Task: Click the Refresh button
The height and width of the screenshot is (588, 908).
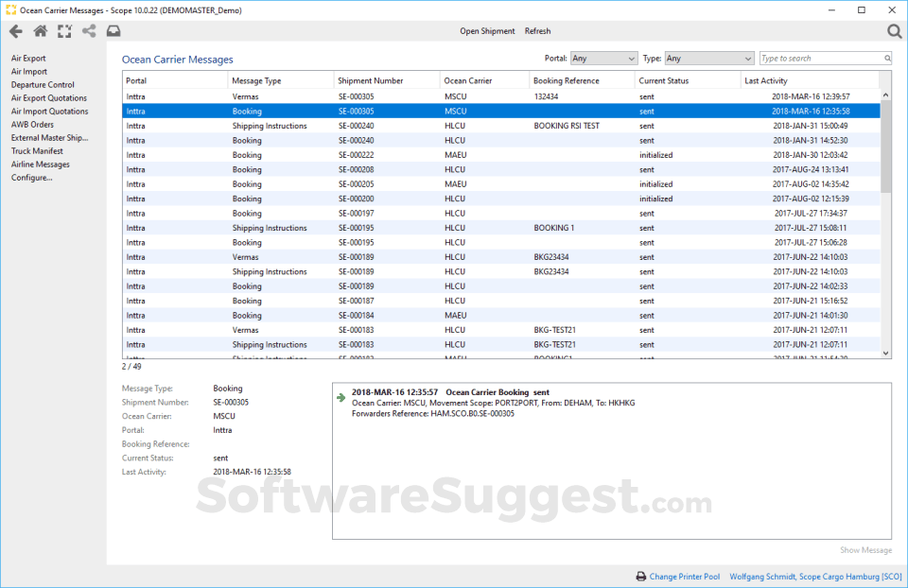Action: coord(537,30)
